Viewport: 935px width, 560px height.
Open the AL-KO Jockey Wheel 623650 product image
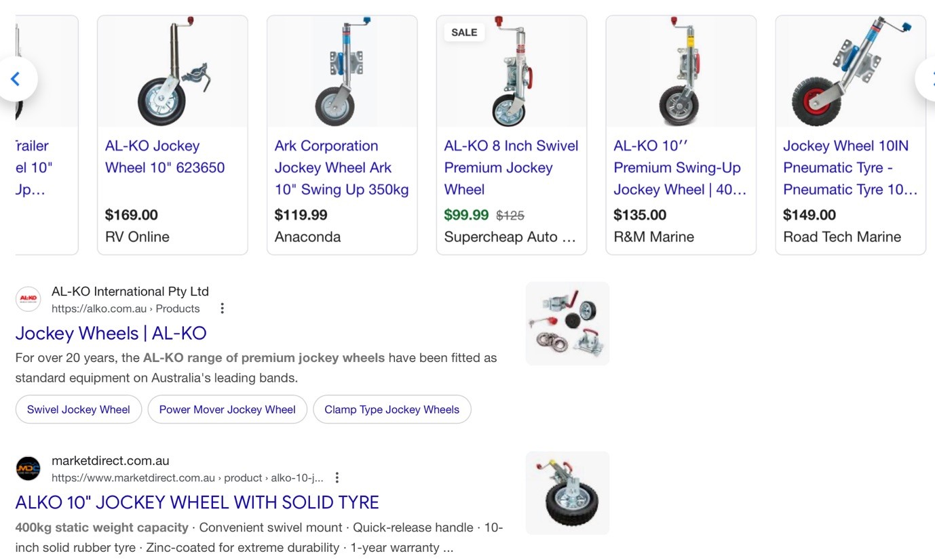pos(172,71)
